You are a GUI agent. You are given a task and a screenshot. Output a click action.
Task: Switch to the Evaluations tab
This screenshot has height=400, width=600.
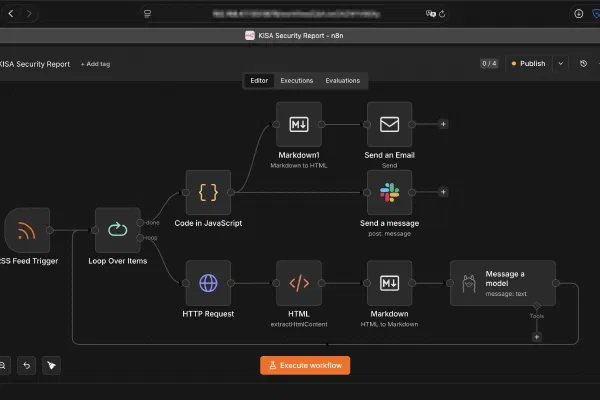pyautogui.click(x=342, y=81)
